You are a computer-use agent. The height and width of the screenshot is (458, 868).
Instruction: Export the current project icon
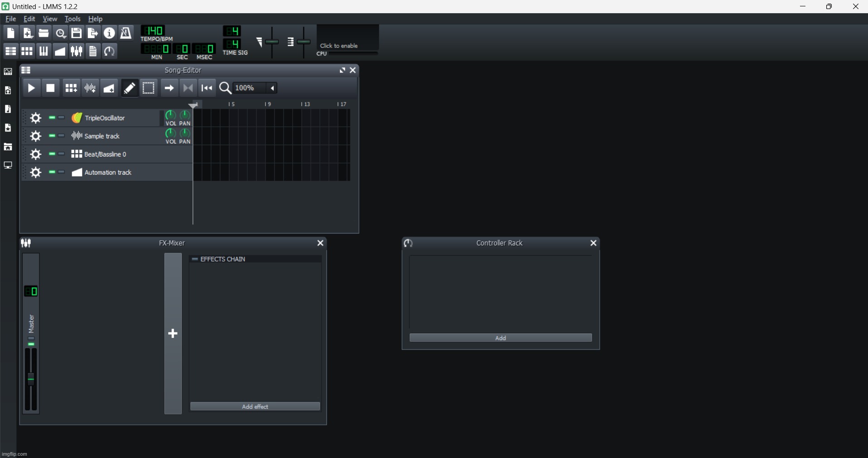pos(93,33)
